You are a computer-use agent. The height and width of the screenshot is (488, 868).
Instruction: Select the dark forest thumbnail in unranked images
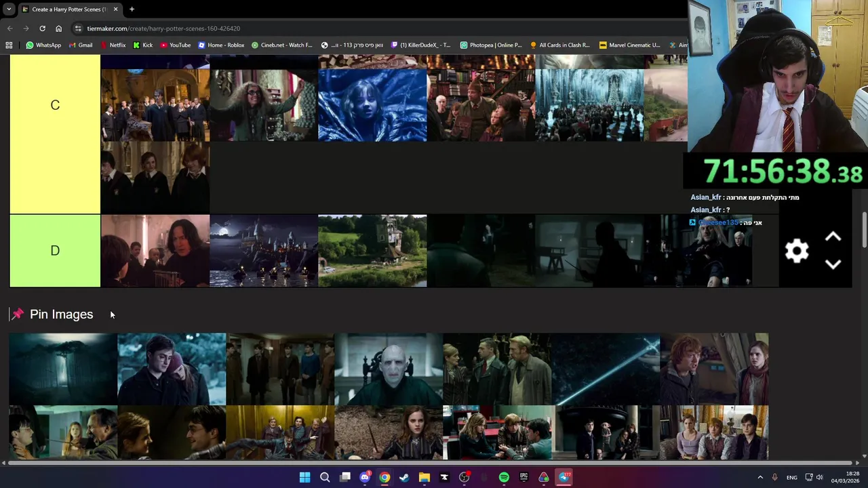tap(63, 369)
